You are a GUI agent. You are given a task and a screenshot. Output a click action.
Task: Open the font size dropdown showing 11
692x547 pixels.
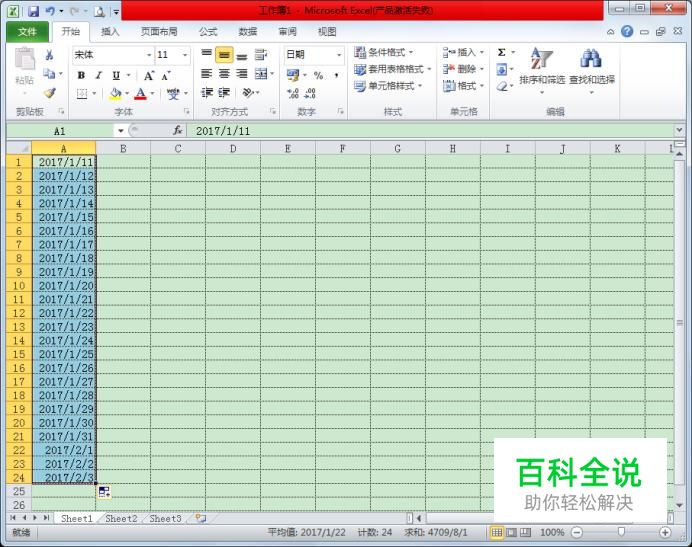coord(185,55)
